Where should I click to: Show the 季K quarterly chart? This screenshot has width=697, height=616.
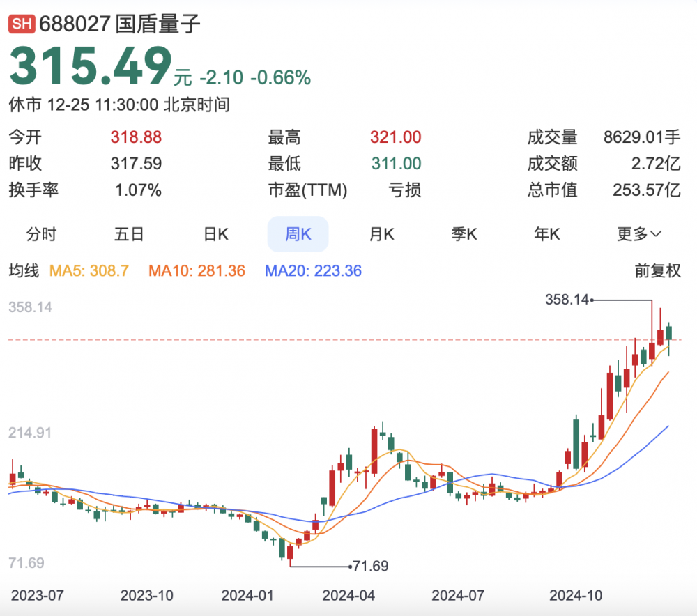(x=464, y=234)
